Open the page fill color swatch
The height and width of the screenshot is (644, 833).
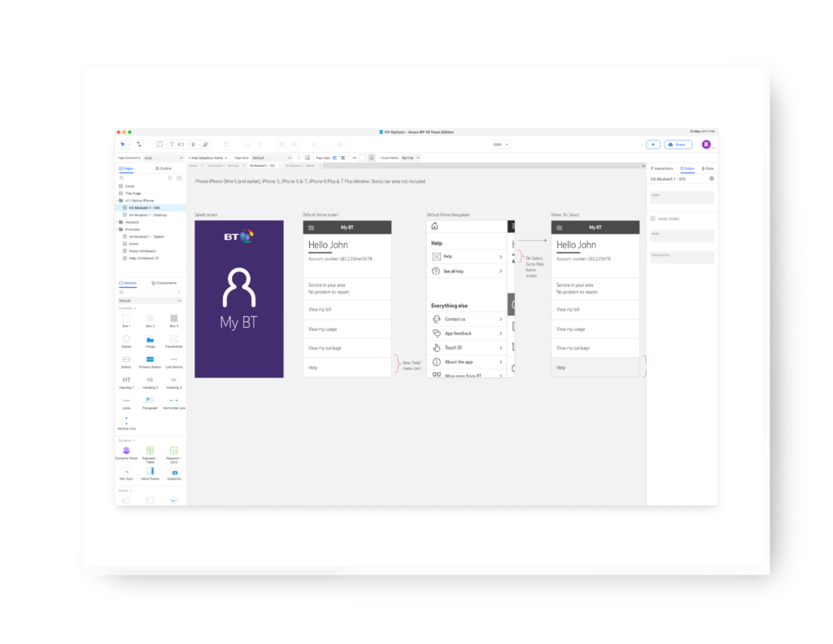[363, 157]
